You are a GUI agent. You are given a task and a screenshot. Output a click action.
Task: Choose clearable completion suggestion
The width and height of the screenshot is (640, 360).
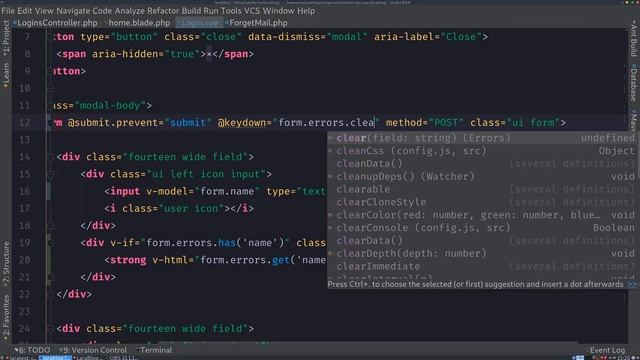[482, 189]
